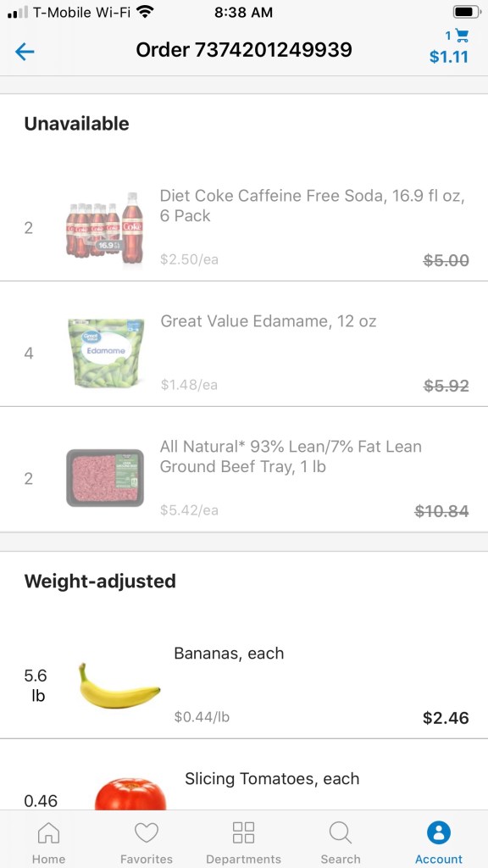Screen dimensions: 488x868
Task: Tap the cart total showing $1.11
Action: click(x=449, y=58)
